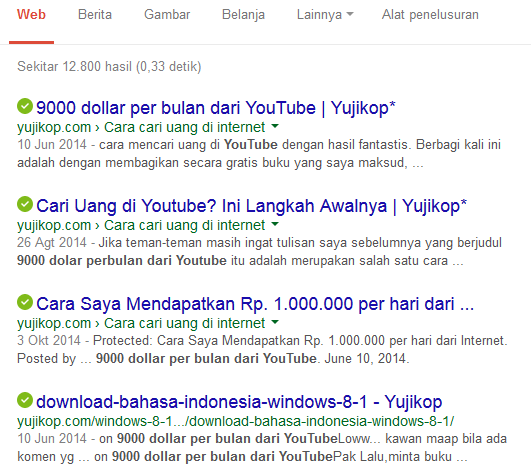Click yujikop.com breadcrumb under 'Cari Uang di Youtube'
This screenshot has height=476, width=531.
54,225
